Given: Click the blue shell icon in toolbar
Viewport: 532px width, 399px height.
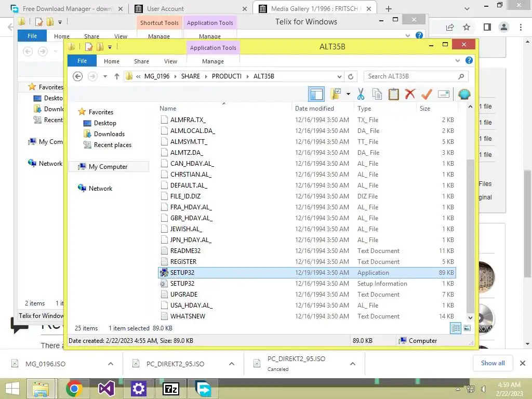Looking at the screenshot, I should [x=464, y=94].
